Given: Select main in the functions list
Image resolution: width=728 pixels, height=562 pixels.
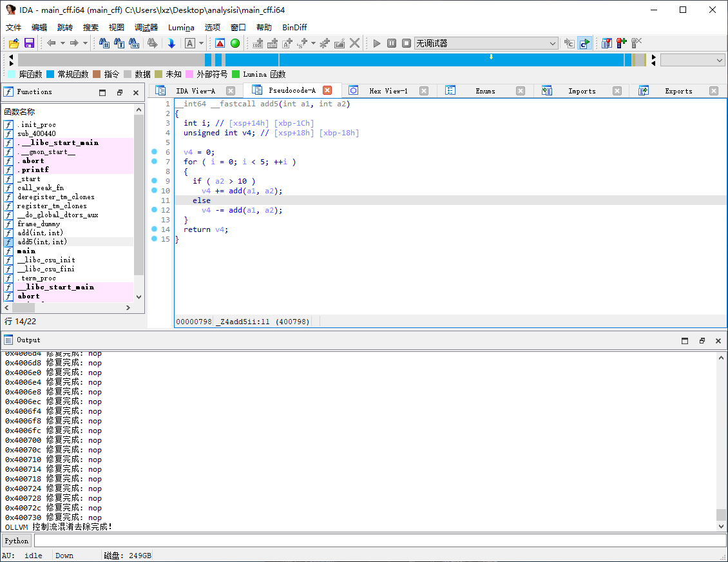Looking at the screenshot, I should 26,251.
